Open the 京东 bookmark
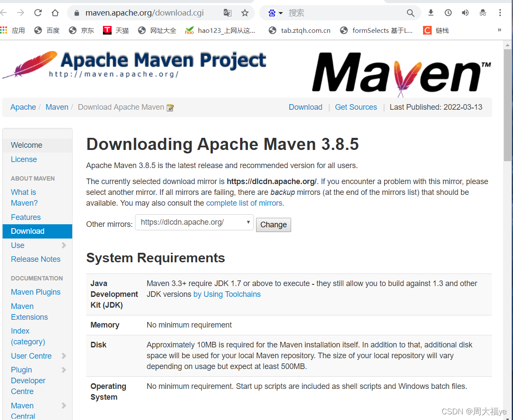This screenshot has width=513, height=420. [81, 30]
